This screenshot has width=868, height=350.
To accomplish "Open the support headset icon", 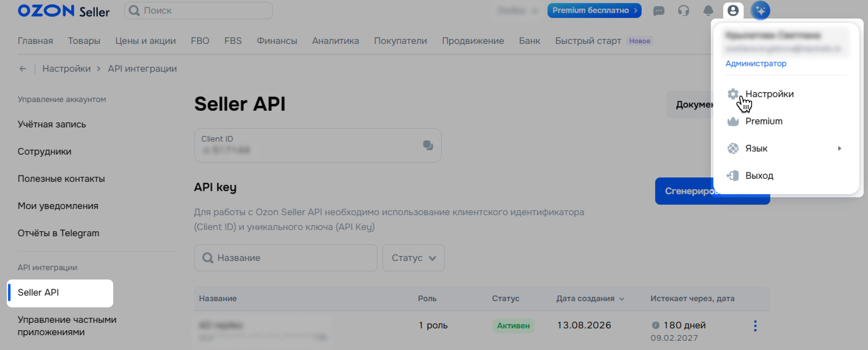I will point(684,11).
